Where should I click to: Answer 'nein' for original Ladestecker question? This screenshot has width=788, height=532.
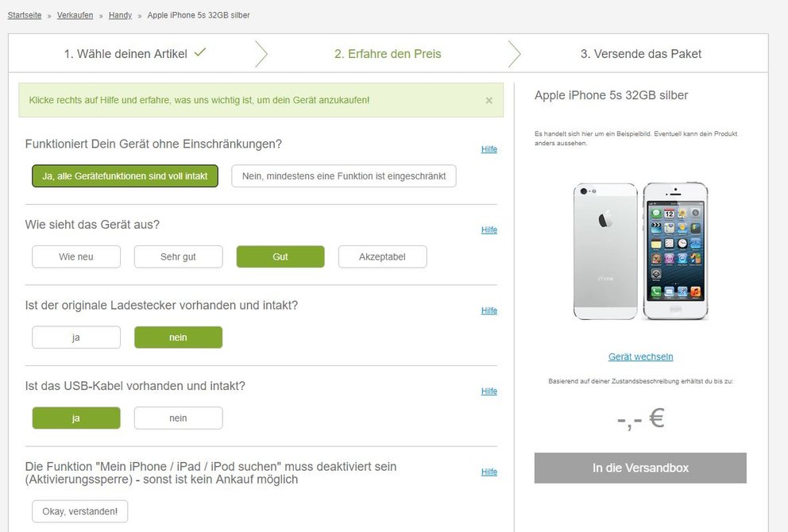(x=179, y=337)
